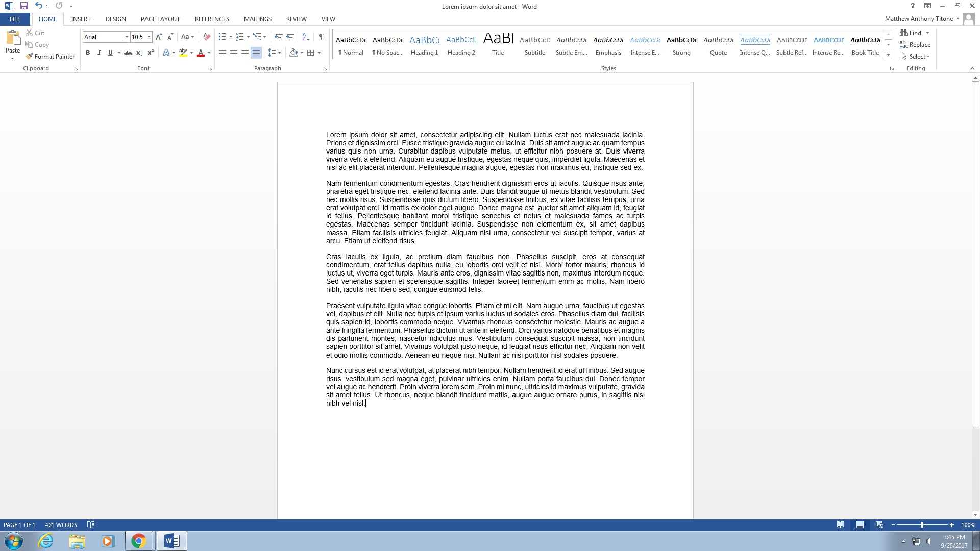This screenshot has width=980, height=551.
Task: Expand the line spacing options
Action: [279, 53]
